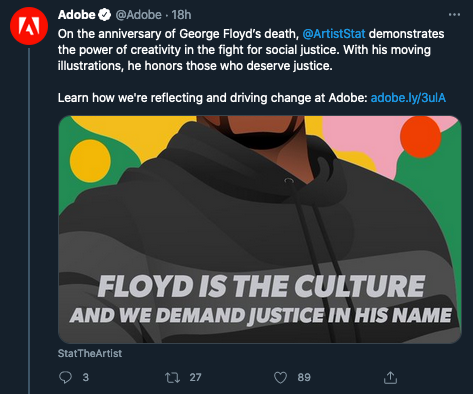The image size is (473, 394).
Task: Open the three-dot more options menu
Action: [x=454, y=15]
